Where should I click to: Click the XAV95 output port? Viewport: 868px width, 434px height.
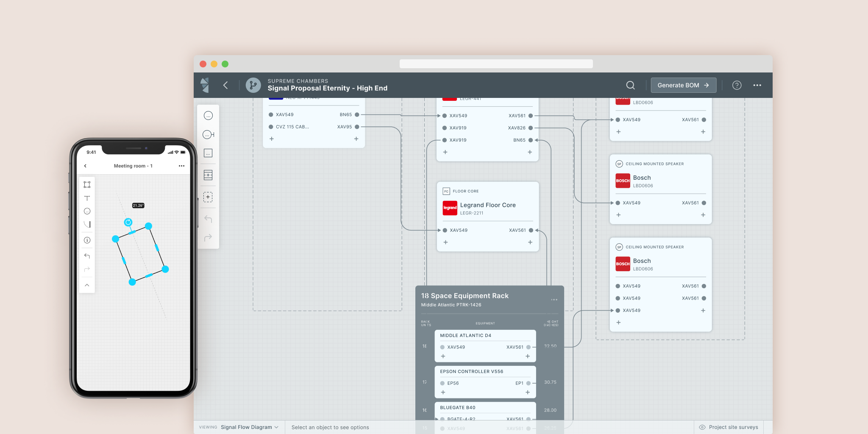pyautogui.click(x=357, y=127)
